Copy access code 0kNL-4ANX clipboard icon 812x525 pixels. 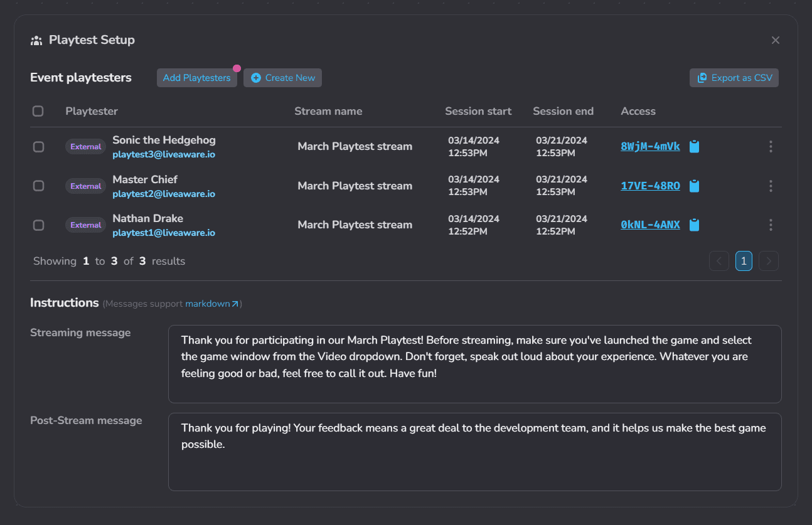[x=694, y=225]
